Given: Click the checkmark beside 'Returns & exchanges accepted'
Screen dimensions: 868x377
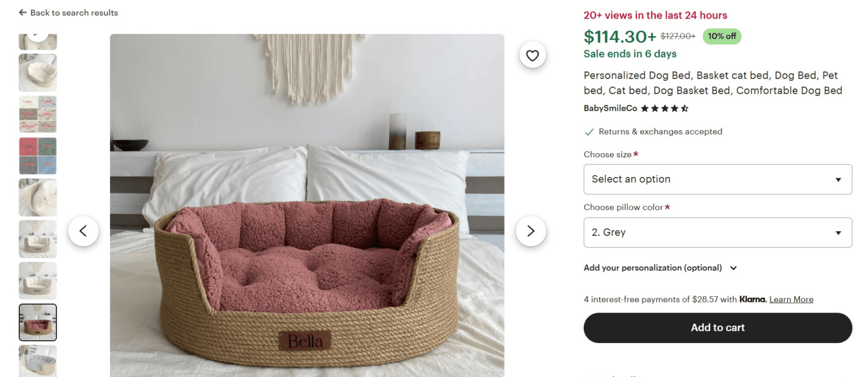Looking at the screenshot, I should (589, 132).
